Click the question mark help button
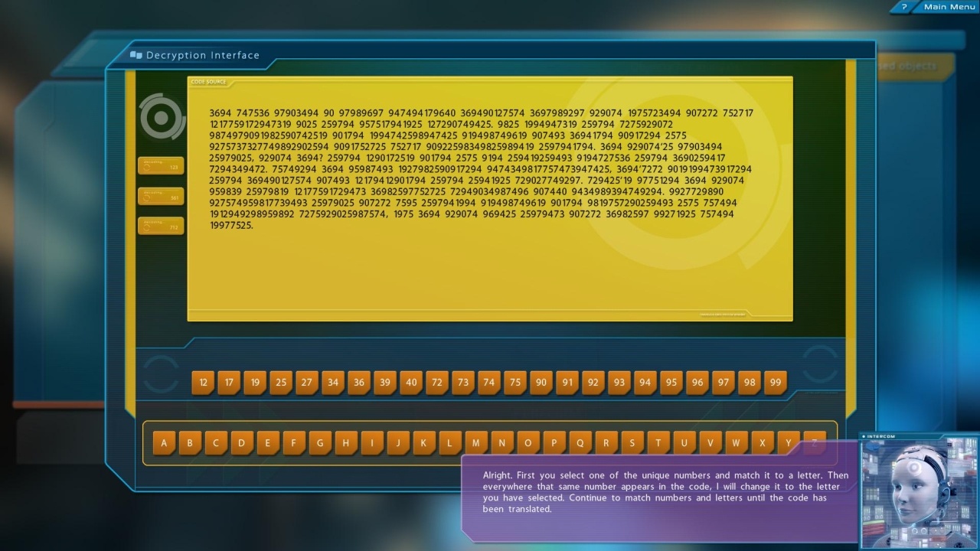Viewport: 980px width, 551px height. pos(904,7)
